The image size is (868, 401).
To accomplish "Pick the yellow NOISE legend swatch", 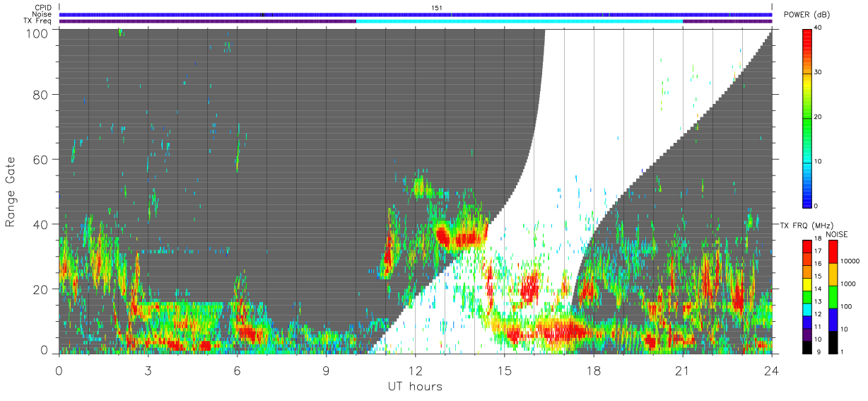I will point(833,274).
